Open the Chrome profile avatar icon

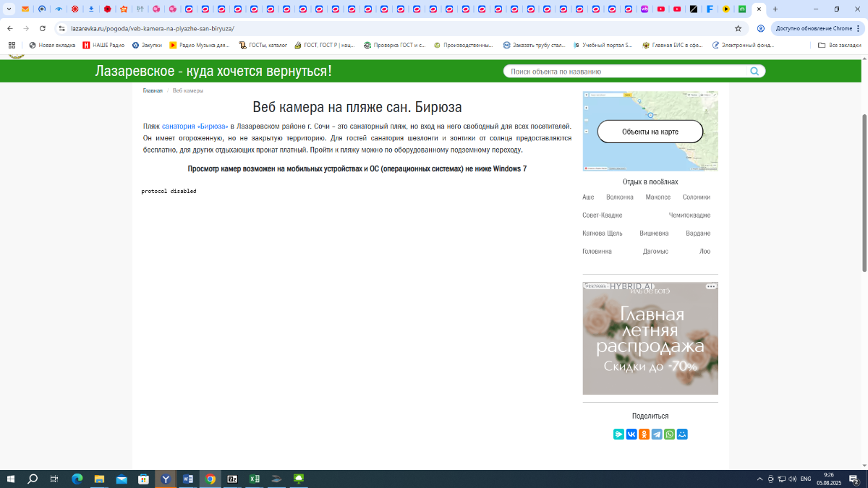760,28
